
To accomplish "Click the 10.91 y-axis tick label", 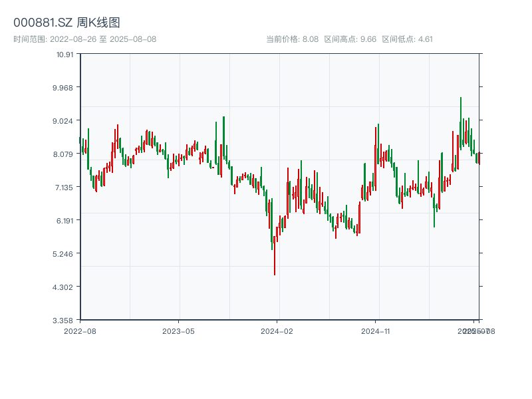I will pyautogui.click(x=65, y=54).
